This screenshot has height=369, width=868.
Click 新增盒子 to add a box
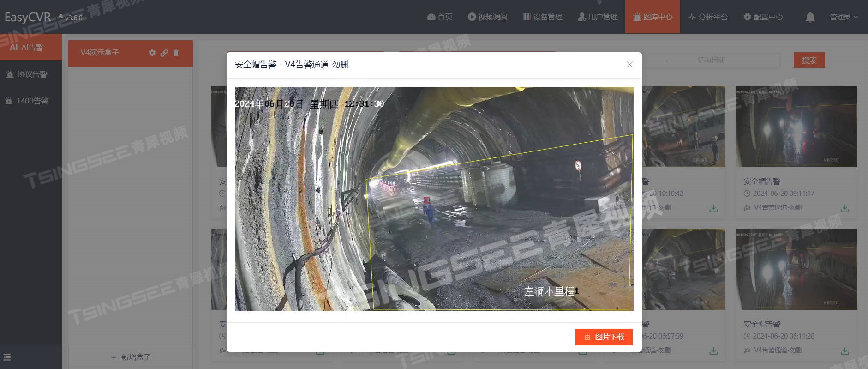(x=131, y=357)
